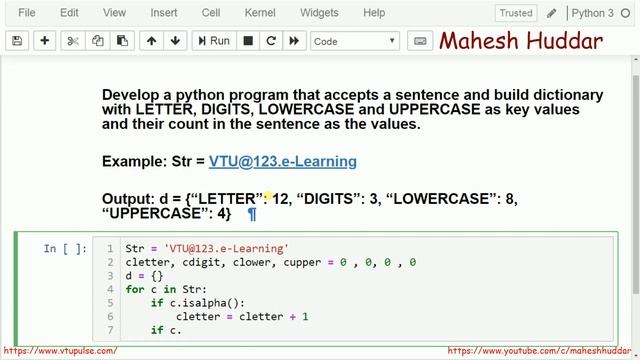This screenshot has width=640, height=360.
Task: Click the pencil edit mode indicator
Action: [551, 13]
